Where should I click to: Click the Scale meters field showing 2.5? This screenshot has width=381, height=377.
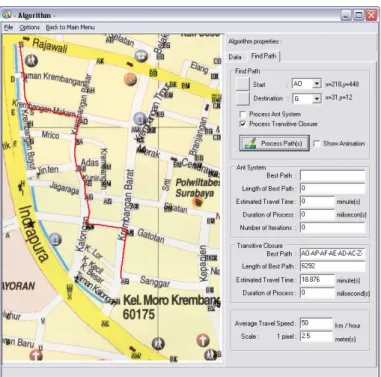(316, 336)
